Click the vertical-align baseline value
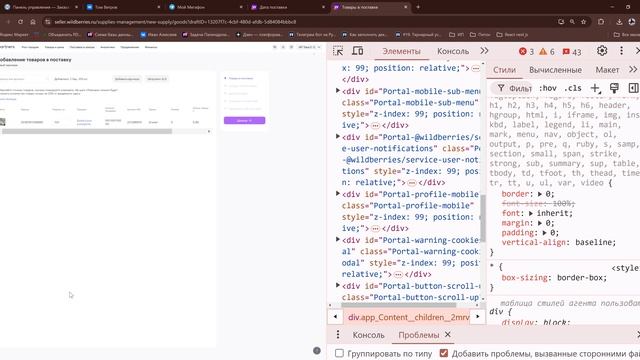 593,242
